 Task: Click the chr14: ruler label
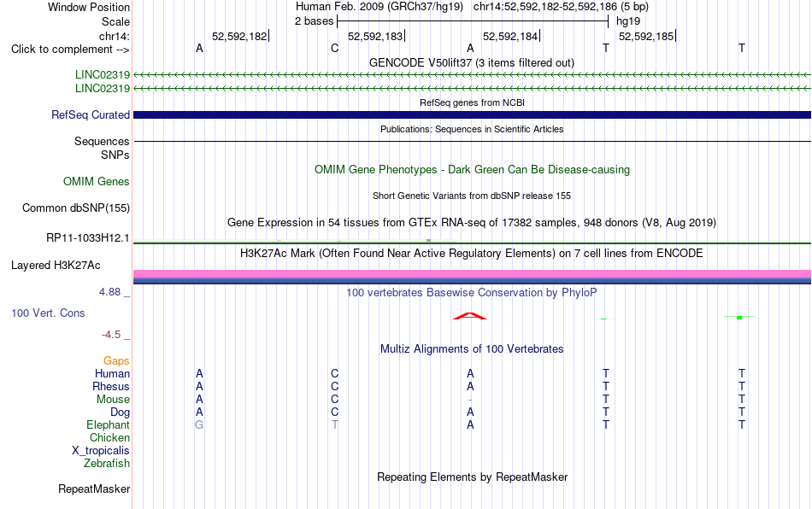pyautogui.click(x=114, y=36)
